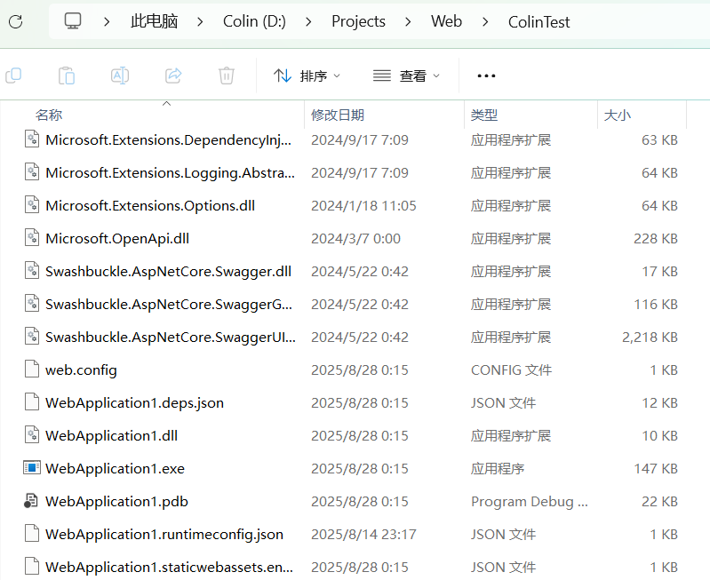Click the Microsoft.Extensions.Options.dll file icon
710x588 pixels.
click(x=32, y=204)
